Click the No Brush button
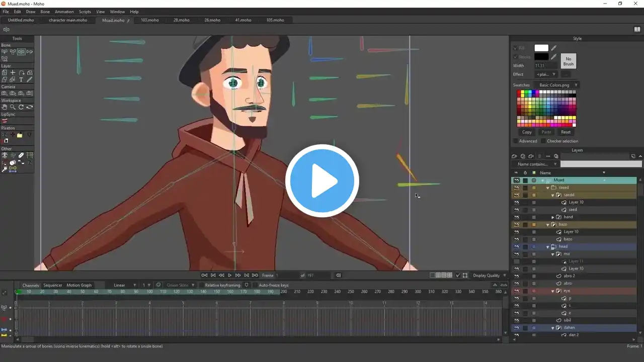The image size is (644, 362). pyautogui.click(x=568, y=61)
